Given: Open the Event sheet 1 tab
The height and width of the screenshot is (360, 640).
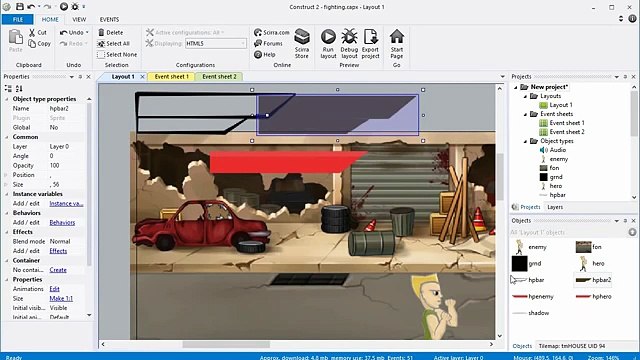Looking at the screenshot, I should point(171,76).
